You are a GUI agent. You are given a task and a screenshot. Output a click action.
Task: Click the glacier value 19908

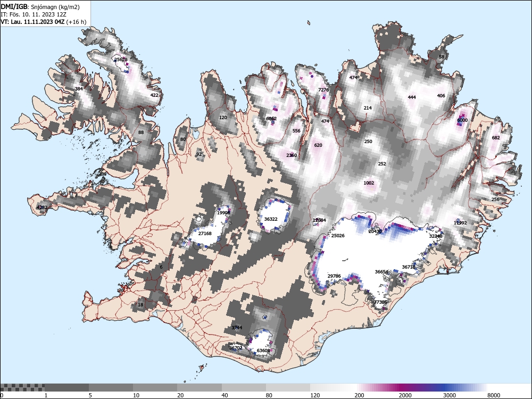point(223,213)
